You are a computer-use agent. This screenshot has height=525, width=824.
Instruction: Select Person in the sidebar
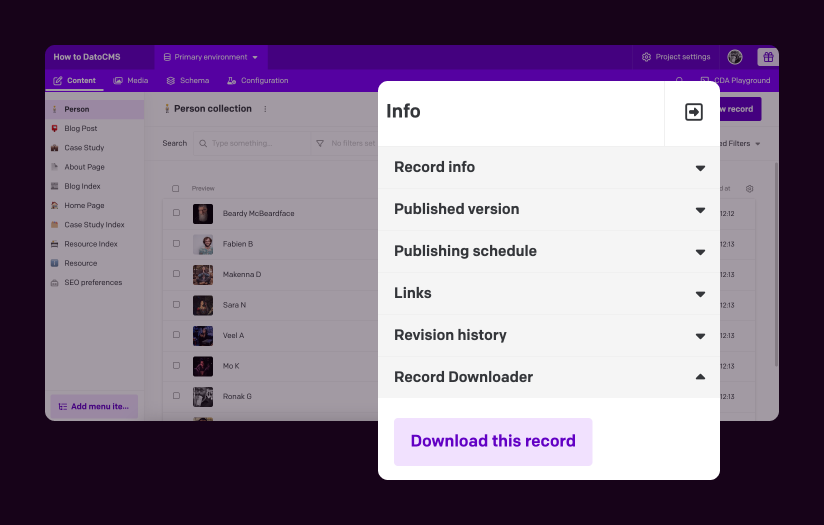pyautogui.click(x=95, y=109)
